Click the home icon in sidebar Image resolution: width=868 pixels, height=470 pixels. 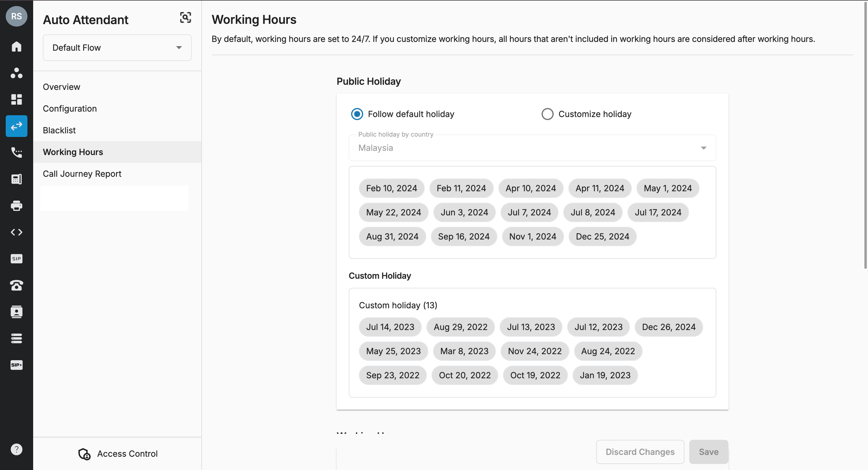pos(17,46)
